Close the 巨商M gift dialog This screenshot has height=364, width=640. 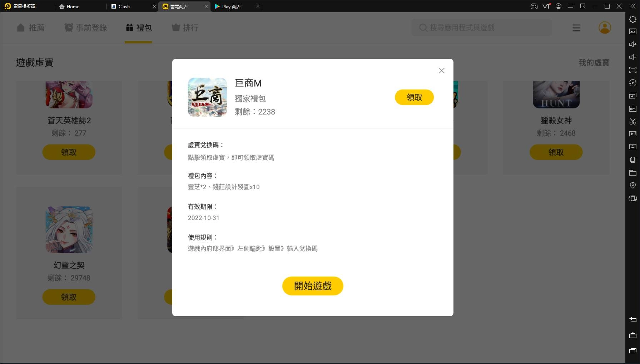[442, 71]
